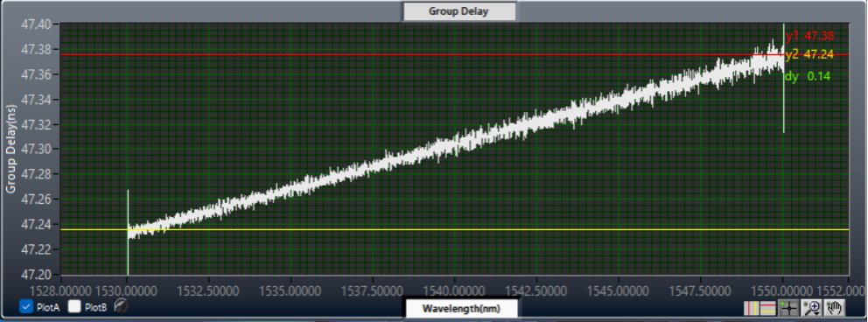Click the 47.30 y-axis tick label

pos(35,150)
